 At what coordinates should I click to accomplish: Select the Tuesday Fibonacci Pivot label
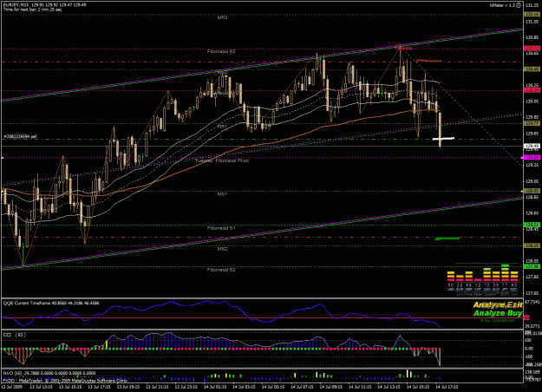point(222,160)
